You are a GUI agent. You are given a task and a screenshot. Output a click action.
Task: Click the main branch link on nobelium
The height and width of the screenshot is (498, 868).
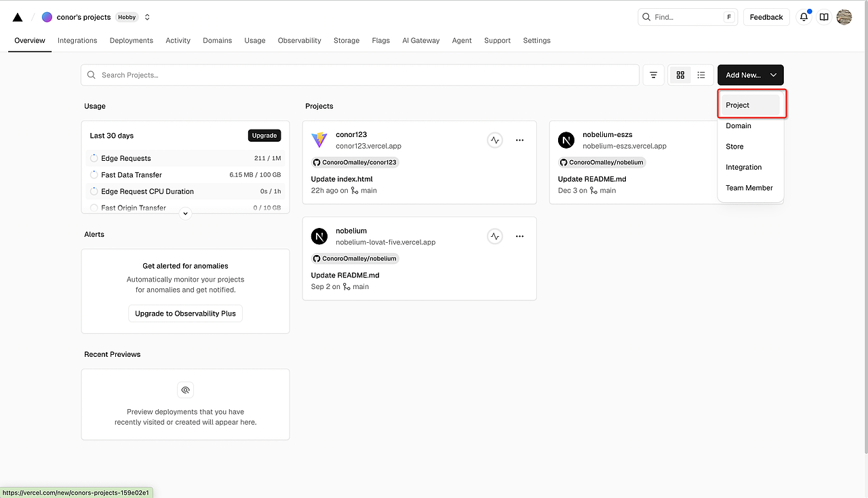360,286
